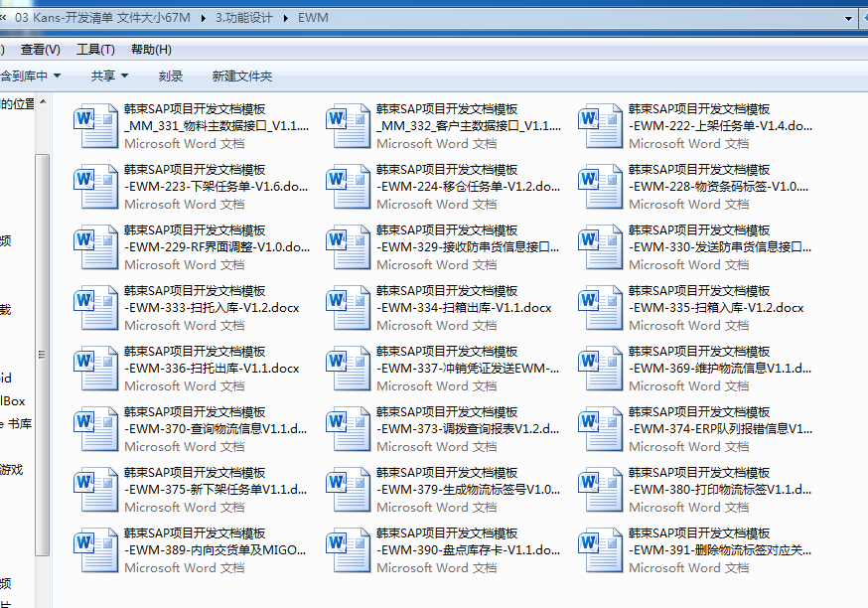Select Word icon of EWM-380-打印物流标签
Viewport: 868px width, 608px height.
600,490
